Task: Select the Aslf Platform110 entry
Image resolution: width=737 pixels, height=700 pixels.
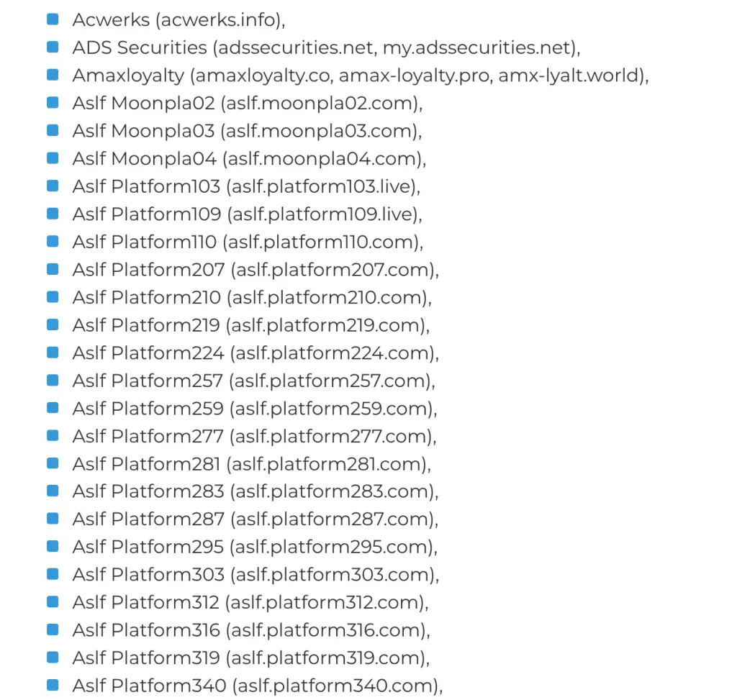Action: click(248, 242)
